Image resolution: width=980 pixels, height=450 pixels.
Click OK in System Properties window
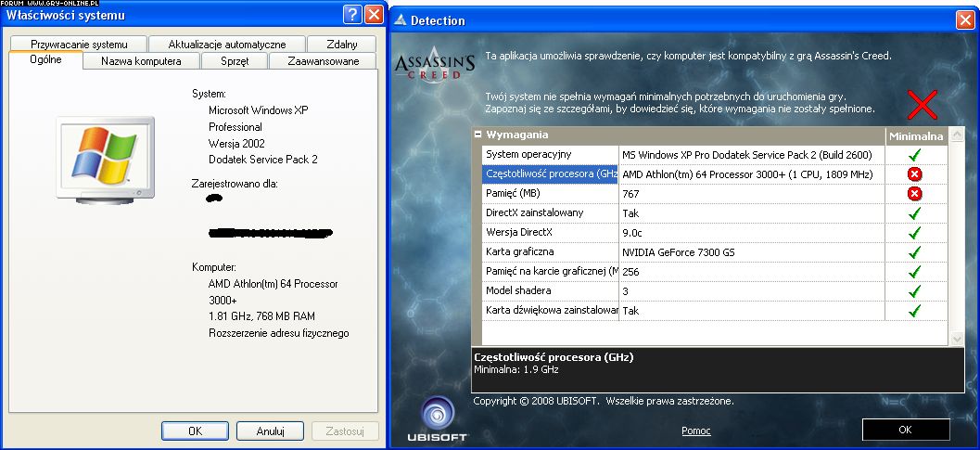tap(195, 431)
